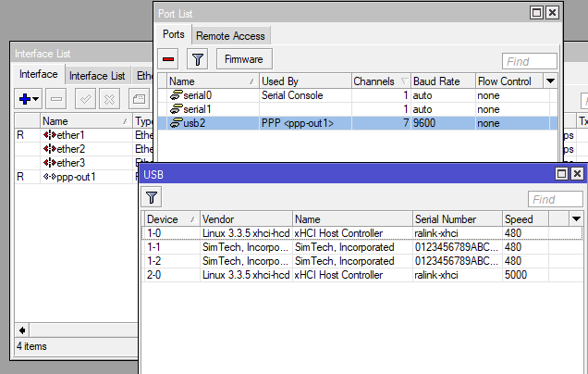Viewport: 588px width, 374px height.
Task: Switch to the Ports tab
Action: pyautogui.click(x=173, y=34)
